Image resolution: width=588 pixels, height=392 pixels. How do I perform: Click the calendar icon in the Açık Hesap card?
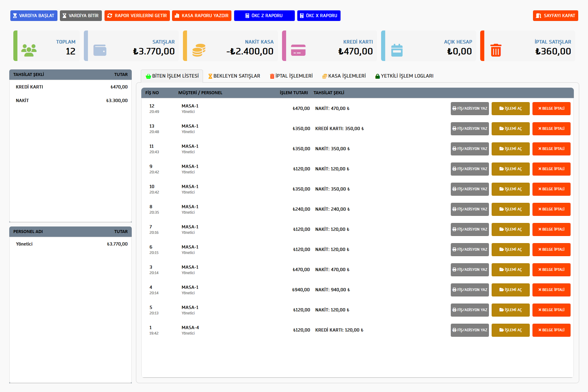pyautogui.click(x=397, y=50)
